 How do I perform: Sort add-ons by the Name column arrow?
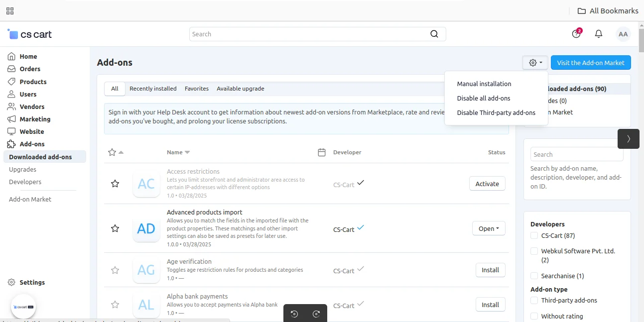click(187, 152)
